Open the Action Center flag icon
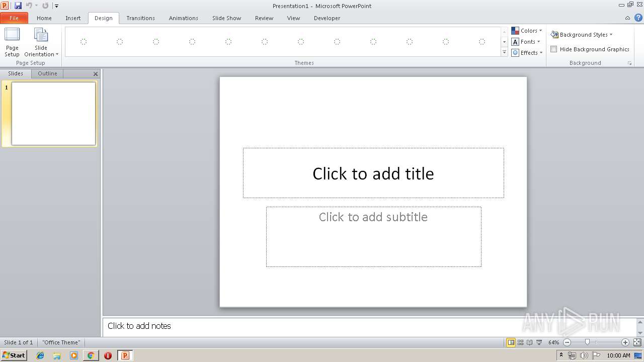 596,355
